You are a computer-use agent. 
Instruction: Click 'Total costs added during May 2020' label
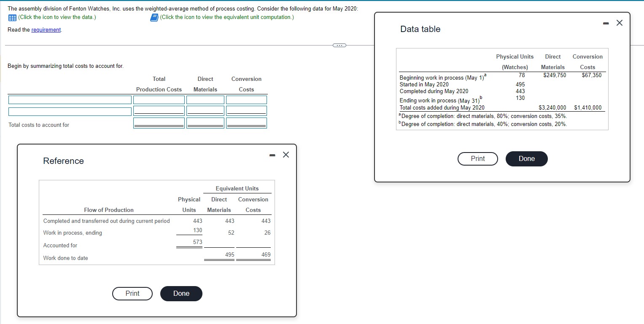pos(442,107)
